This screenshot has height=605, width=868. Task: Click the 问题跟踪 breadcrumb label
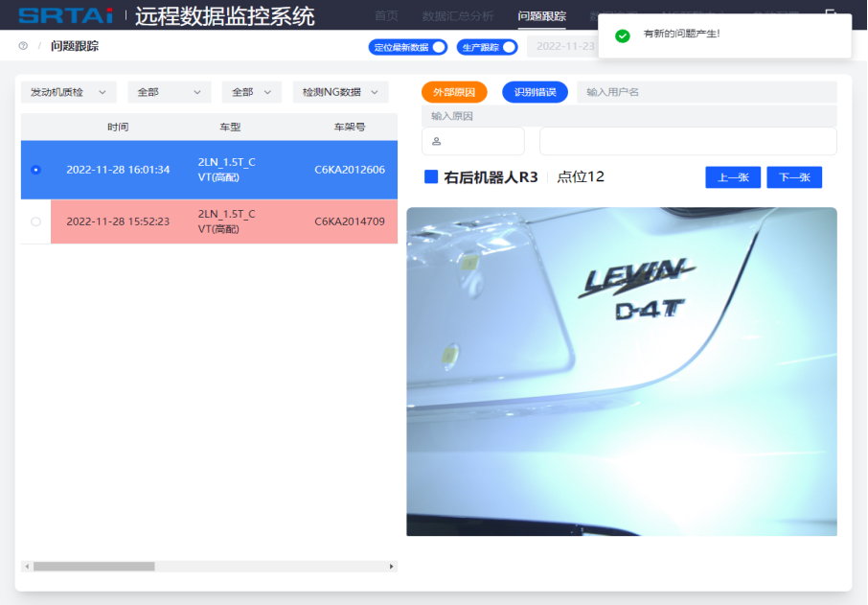click(x=75, y=46)
